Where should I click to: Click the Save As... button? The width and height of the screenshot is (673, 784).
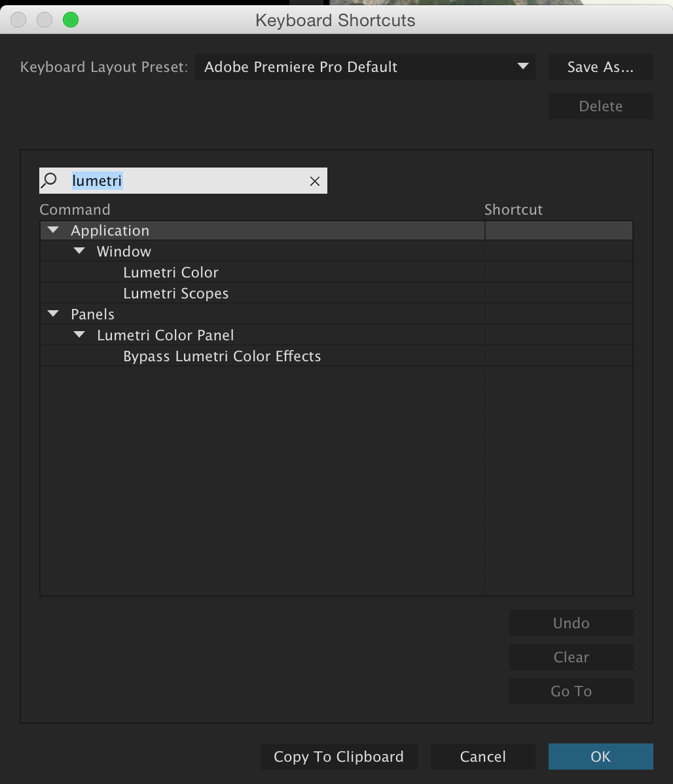pos(600,67)
